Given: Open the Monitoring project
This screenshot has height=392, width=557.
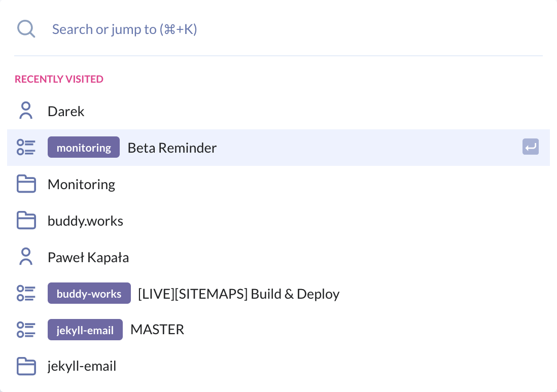Looking at the screenshot, I should point(278,184).
